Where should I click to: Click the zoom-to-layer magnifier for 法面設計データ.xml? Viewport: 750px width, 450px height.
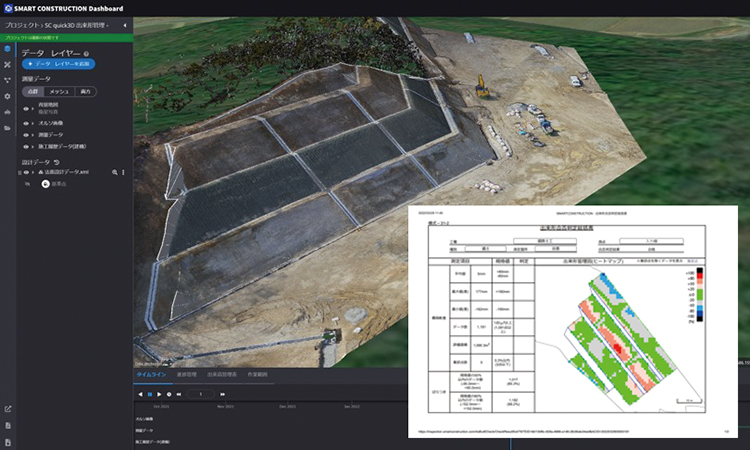[113, 172]
